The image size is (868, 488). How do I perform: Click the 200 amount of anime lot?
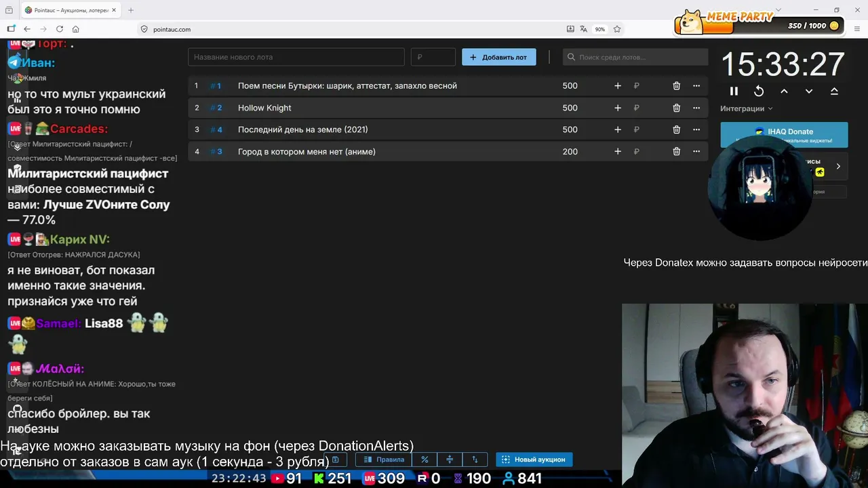click(x=570, y=152)
